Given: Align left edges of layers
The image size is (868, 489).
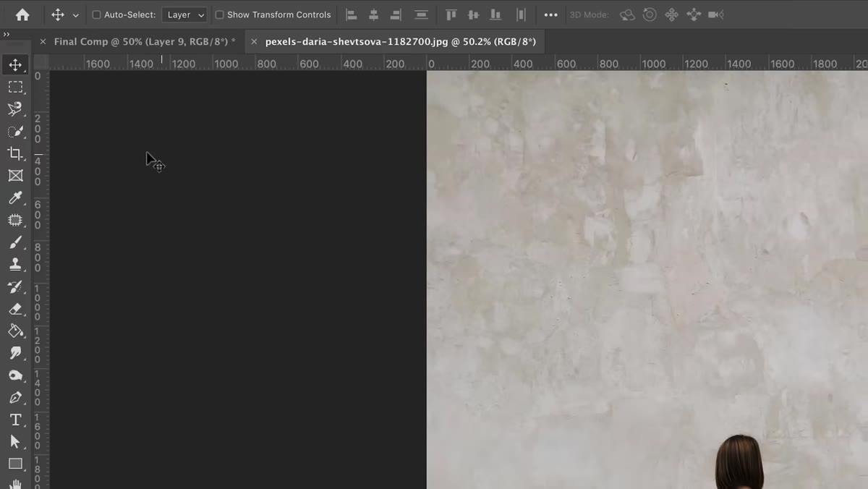Looking at the screenshot, I should point(352,14).
